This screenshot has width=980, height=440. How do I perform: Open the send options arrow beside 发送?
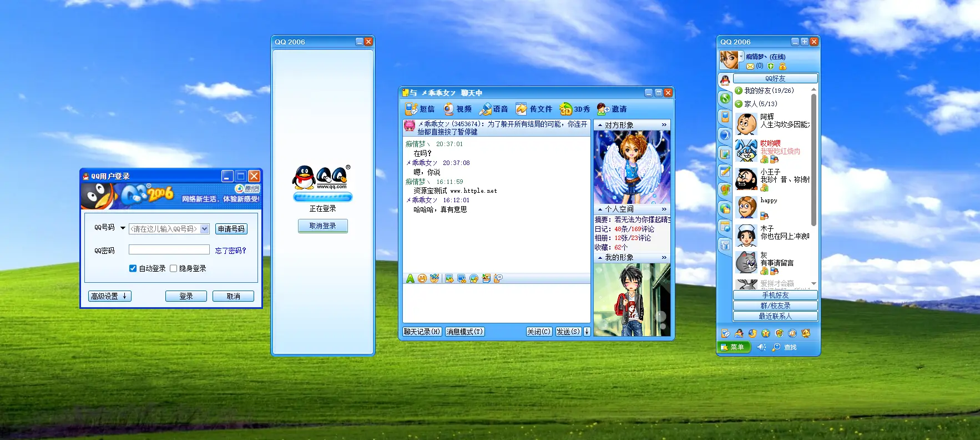click(587, 332)
